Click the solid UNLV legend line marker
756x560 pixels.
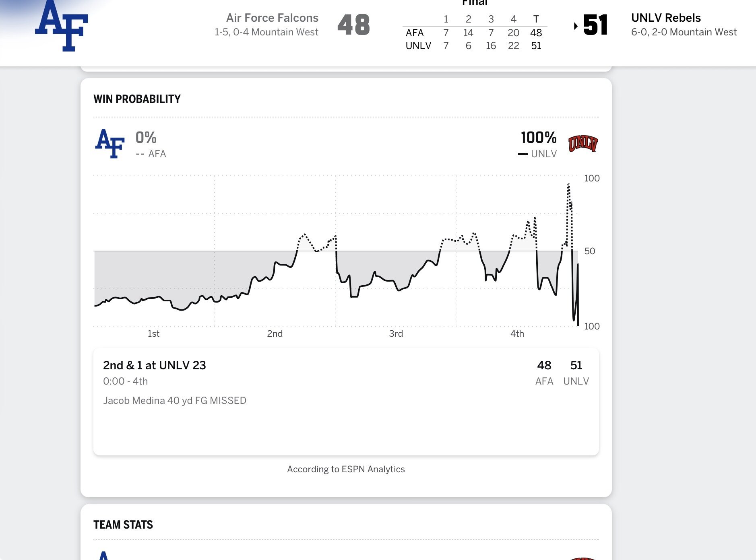(x=523, y=154)
